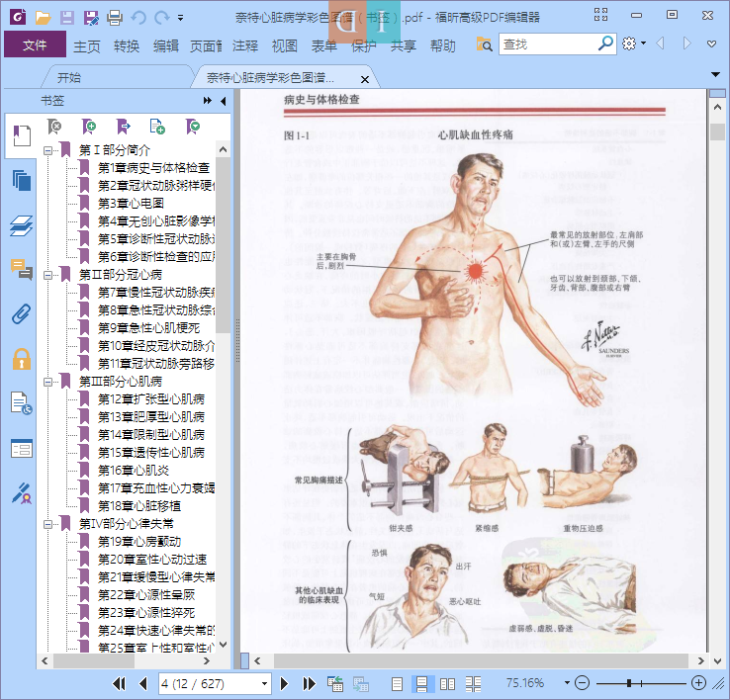Redo the last action
This screenshot has height=700, width=730.
coord(161,18)
